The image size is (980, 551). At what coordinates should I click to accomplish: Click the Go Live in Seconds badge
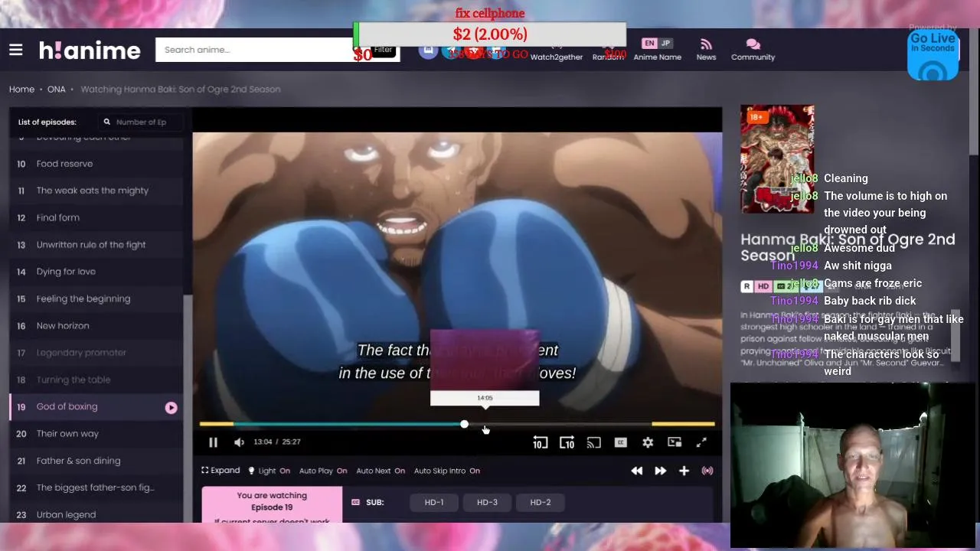pyautogui.click(x=933, y=55)
